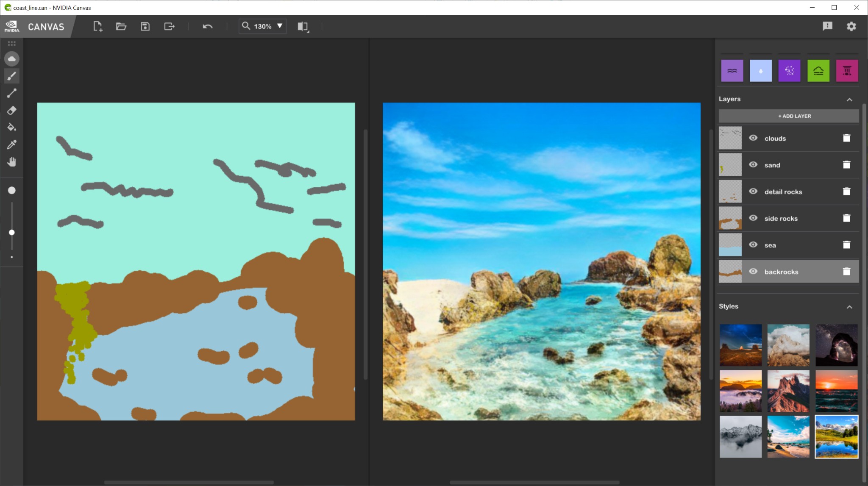Screen dimensions: 868x486
Task: Open the Settings gear
Action: pos(851,26)
